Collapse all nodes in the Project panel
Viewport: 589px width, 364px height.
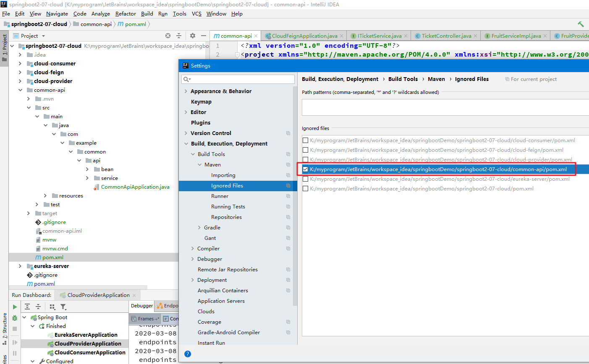click(179, 36)
